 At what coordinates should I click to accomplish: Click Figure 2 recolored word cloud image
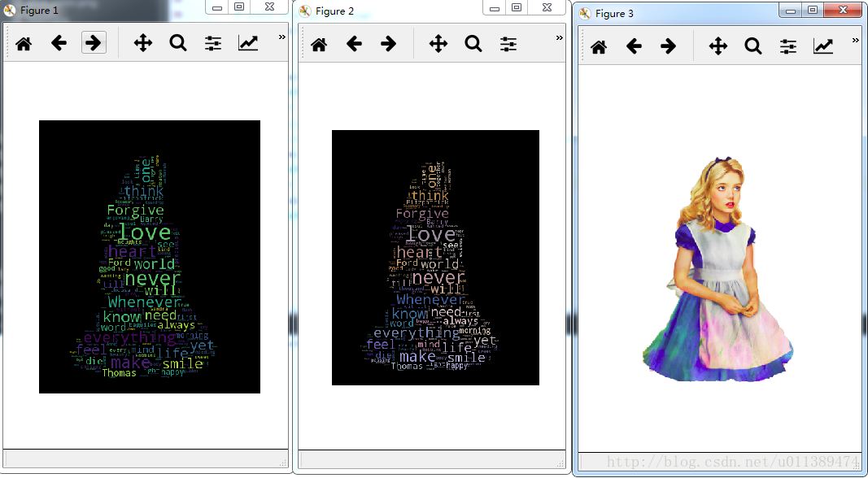[x=436, y=258]
